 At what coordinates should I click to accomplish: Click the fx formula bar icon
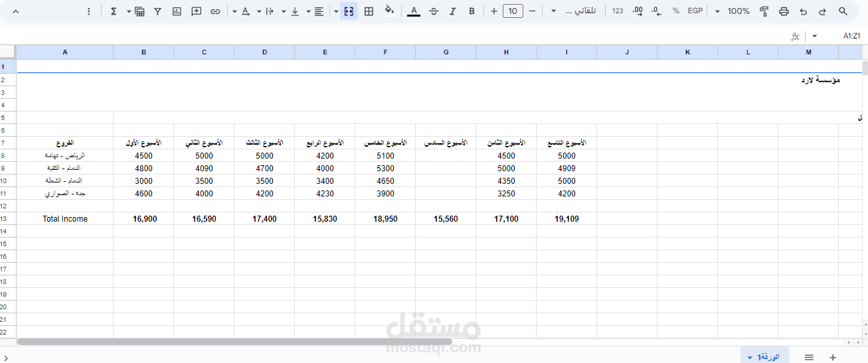point(795,36)
